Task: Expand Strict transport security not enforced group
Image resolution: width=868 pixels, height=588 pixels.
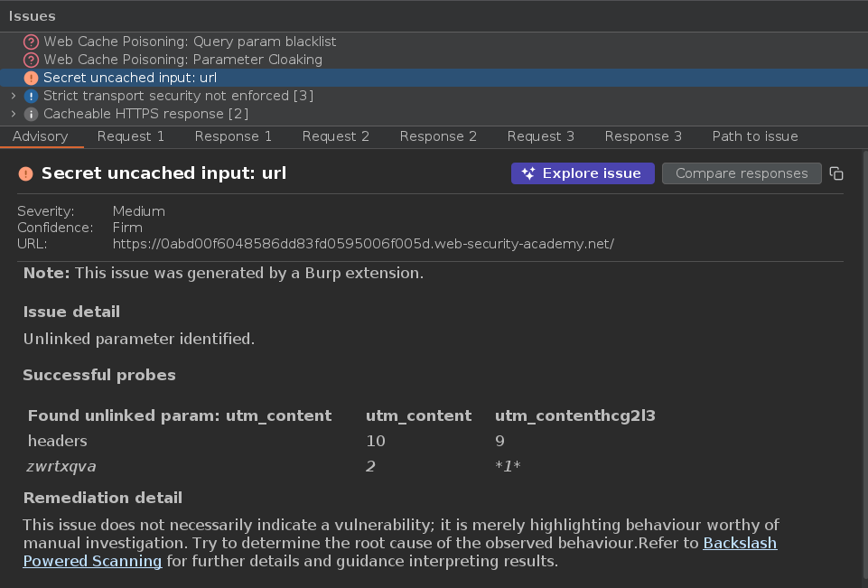Action: 14,96
